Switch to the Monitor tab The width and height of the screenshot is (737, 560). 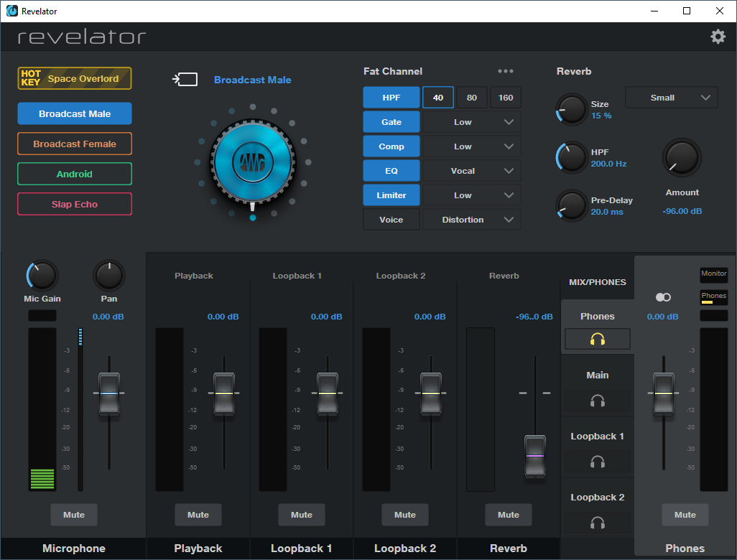(713, 274)
